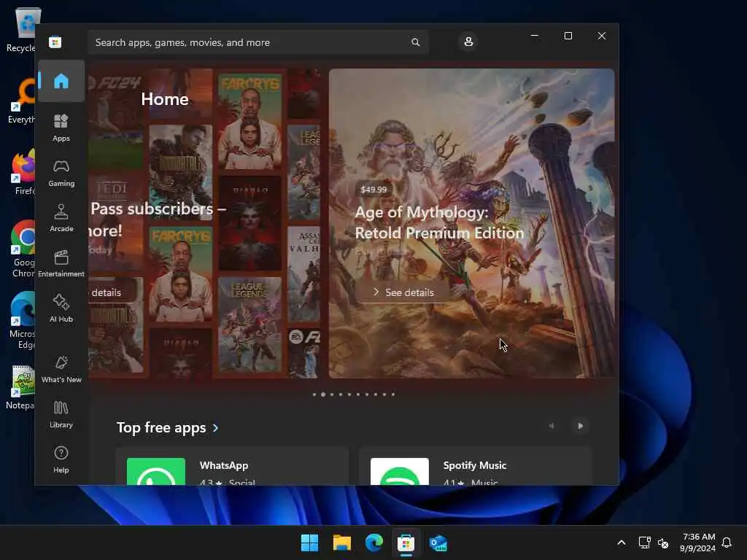Open the Game Pass subscribers banner

[204, 223]
